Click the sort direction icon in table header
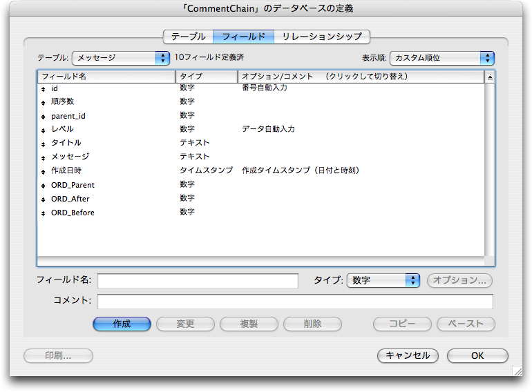This screenshot has height=392, width=532. [490, 77]
